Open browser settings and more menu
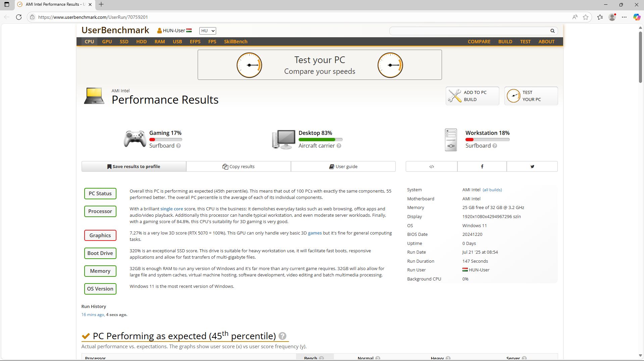This screenshot has width=644, height=361. [x=624, y=17]
